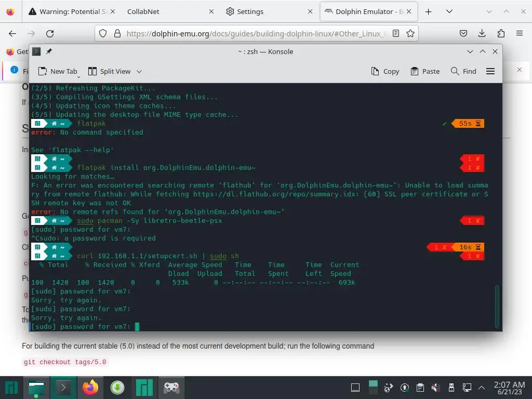Dismiss the Firefox notification bar
Screen dimensions: 532x399
(x=520, y=70)
